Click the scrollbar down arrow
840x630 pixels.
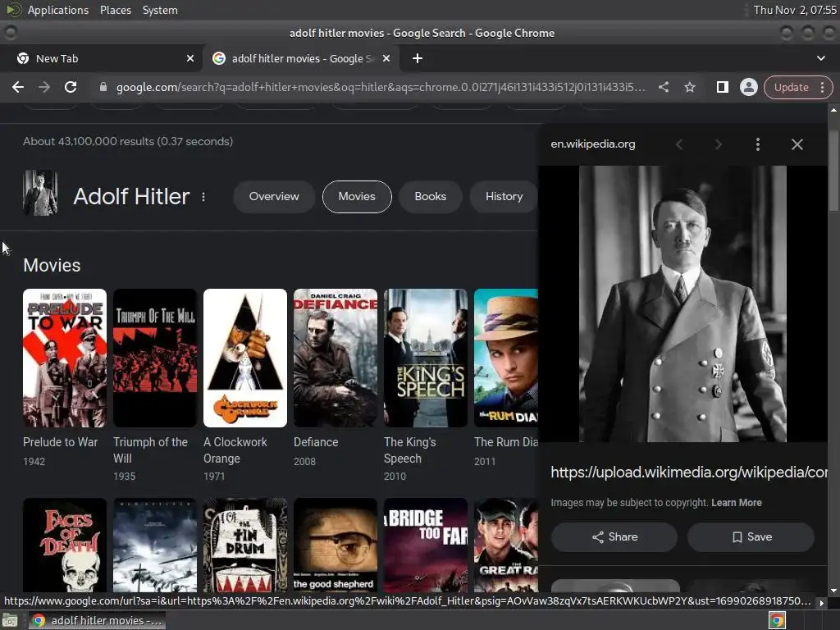tap(833, 591)
